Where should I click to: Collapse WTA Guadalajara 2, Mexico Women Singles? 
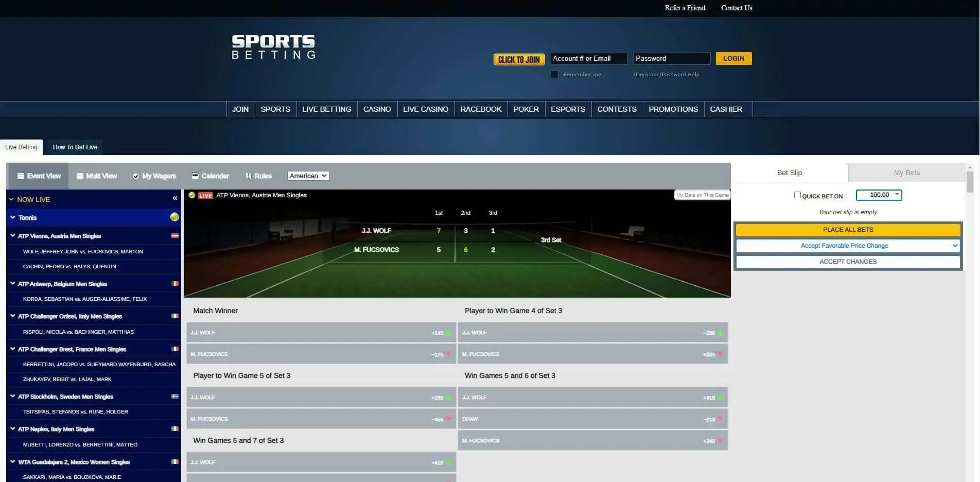[13, 461]
